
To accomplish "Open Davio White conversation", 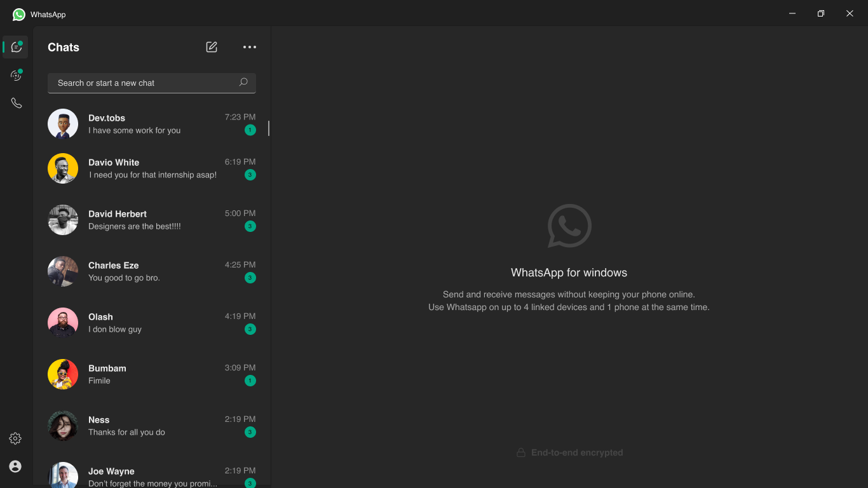I will click(153, 168).
